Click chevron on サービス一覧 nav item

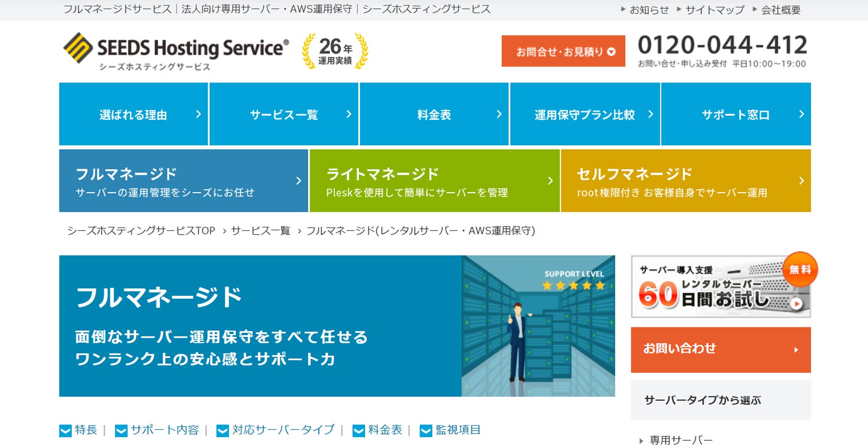349,114
